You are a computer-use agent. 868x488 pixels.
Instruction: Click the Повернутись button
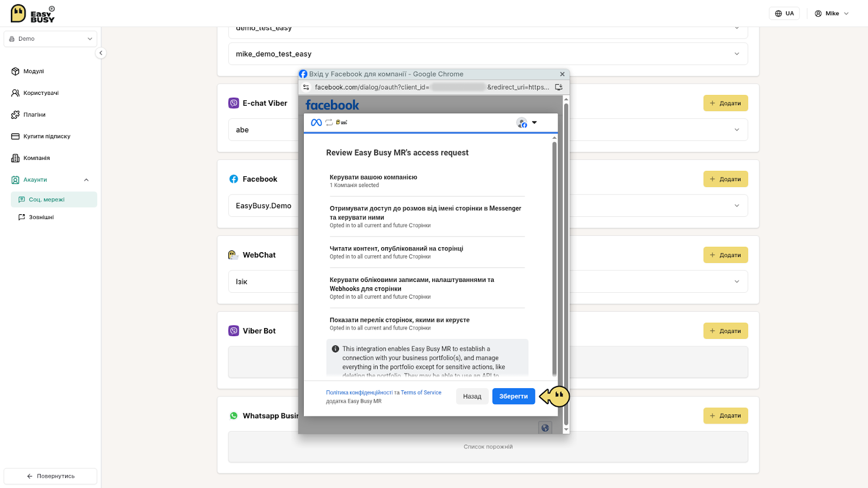tap(50, 476)
